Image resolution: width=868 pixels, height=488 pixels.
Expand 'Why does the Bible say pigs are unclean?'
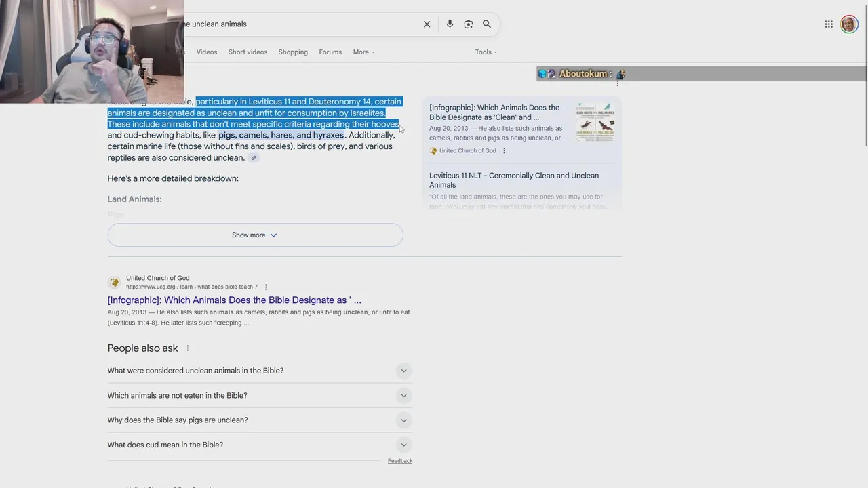(x=260, y=420)
